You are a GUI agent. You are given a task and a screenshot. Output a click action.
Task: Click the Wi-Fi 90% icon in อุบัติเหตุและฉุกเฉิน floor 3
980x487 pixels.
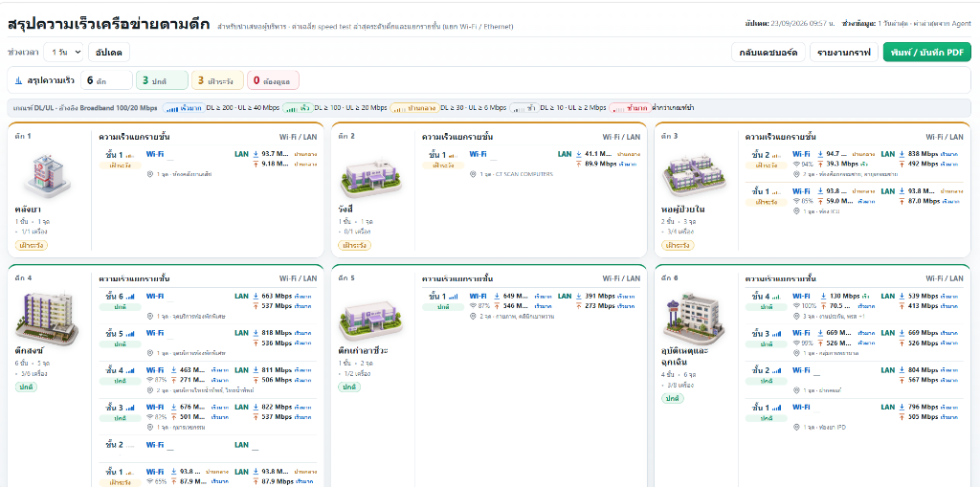click(x=797, y=343)
